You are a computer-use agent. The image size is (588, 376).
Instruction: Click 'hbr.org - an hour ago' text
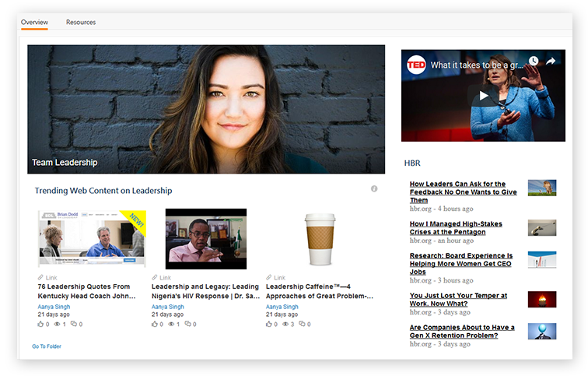442,241
